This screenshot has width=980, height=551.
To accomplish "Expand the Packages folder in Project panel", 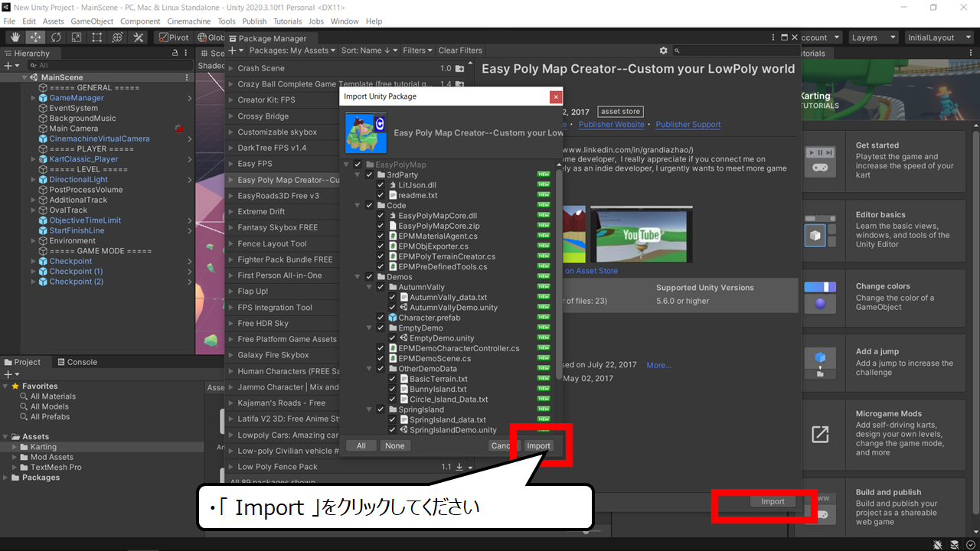I will 6,478.
